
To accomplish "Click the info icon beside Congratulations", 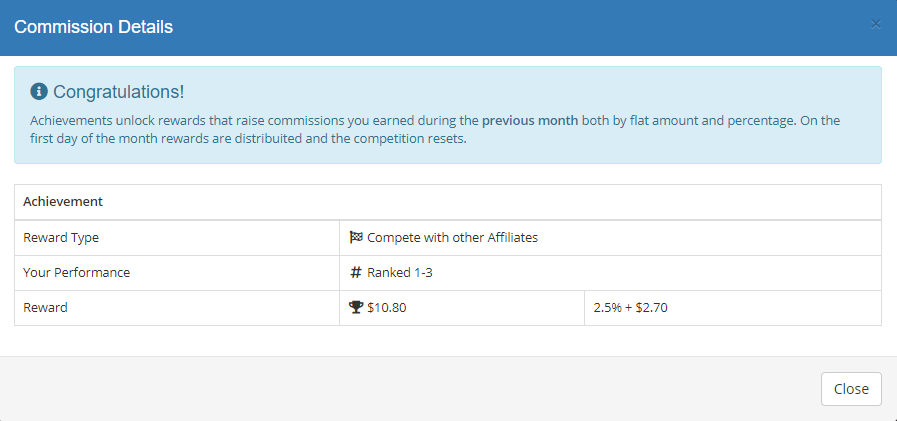I will (39, 91).
